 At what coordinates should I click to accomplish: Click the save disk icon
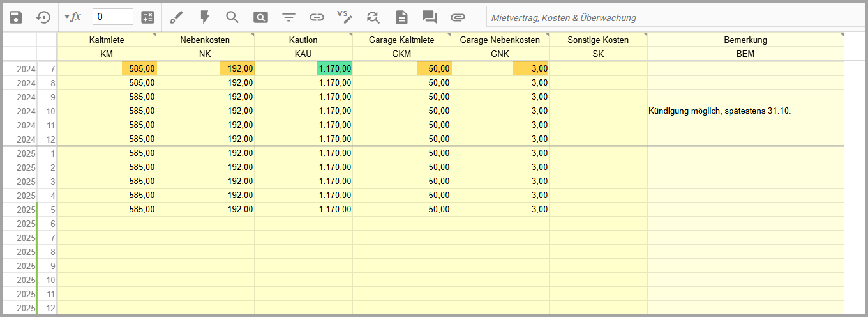16,17
